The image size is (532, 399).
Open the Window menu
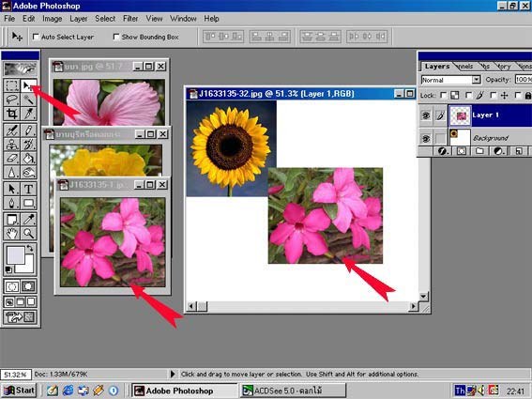(183, 19)
